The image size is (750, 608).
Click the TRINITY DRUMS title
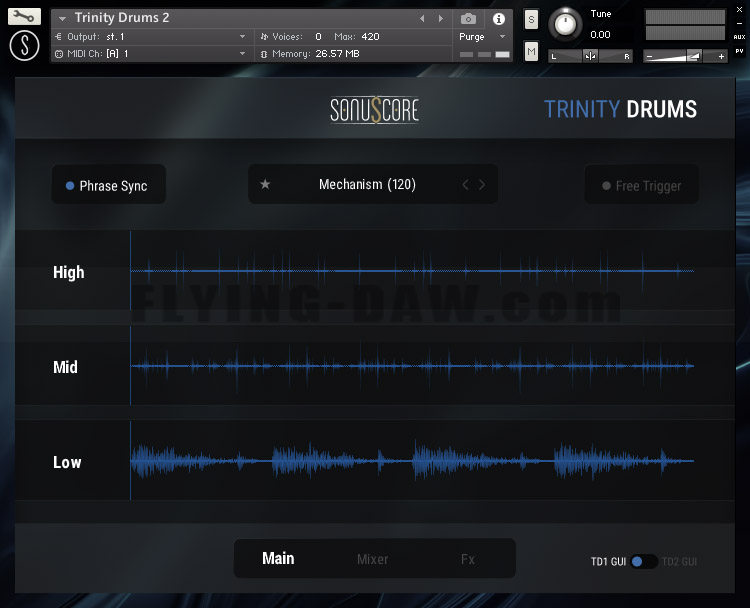tap(620, 109)
